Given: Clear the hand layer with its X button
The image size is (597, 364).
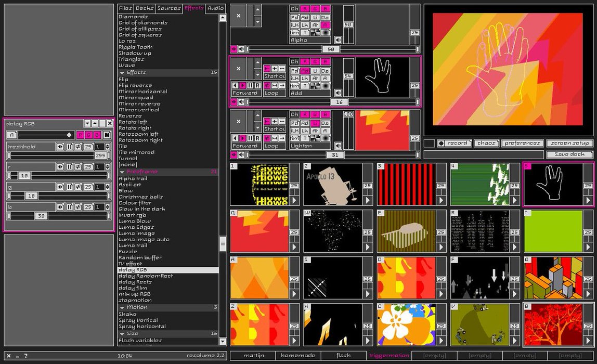Looking at the screenshot, I should pos(238,69).
